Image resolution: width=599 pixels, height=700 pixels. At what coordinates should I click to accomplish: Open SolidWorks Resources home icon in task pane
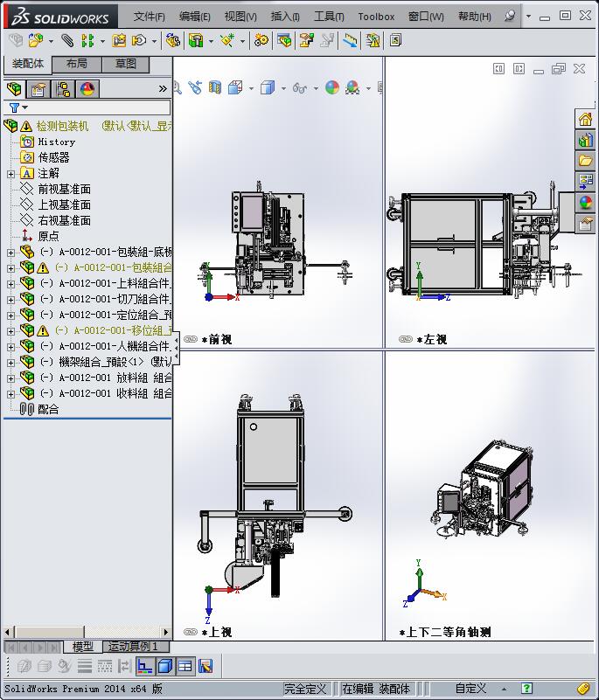point(585,119)
